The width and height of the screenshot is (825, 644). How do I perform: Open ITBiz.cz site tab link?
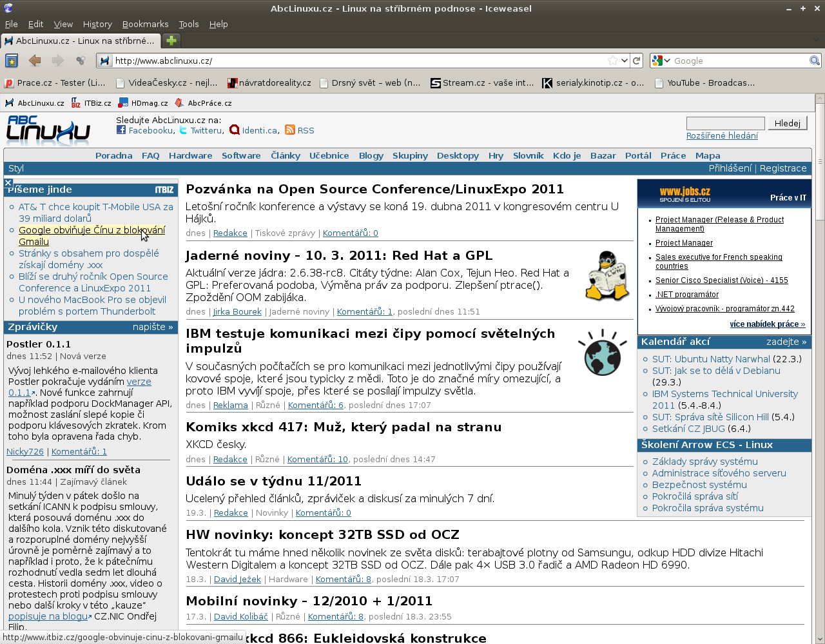pos(92,103)
